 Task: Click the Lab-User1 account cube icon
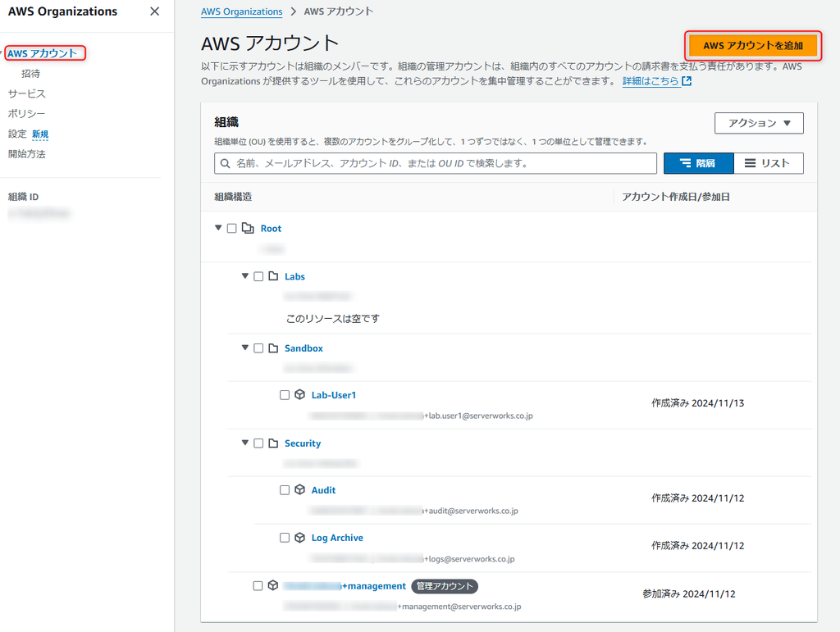pos(300,395)
